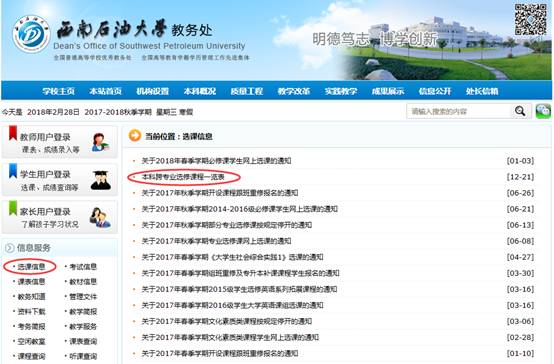Click the QR code image
The width and height of the screenshot is (554, 364).
click(x=530, y=19)
